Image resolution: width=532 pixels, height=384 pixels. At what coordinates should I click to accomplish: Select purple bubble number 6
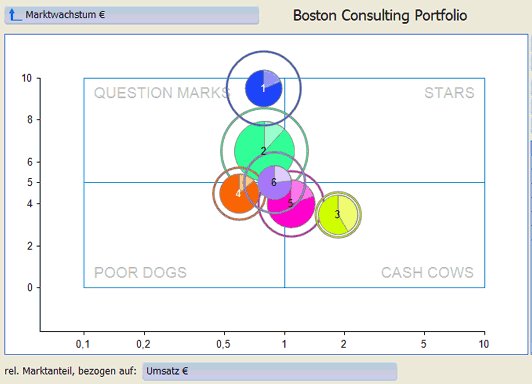274,183
